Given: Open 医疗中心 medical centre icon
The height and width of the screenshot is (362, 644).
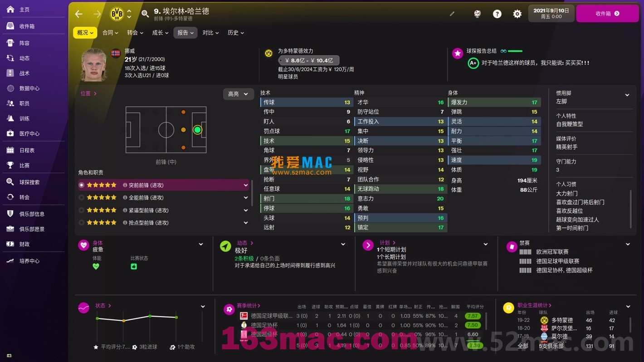Looking at the screenshot, I should pos(10,133).
